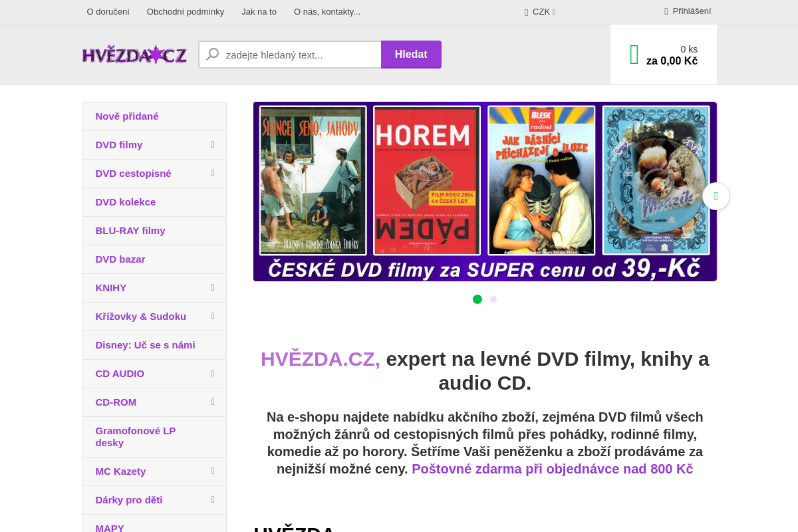Open the Jak na to link
The width and height of the screenshot is (798, 532).
259,12
